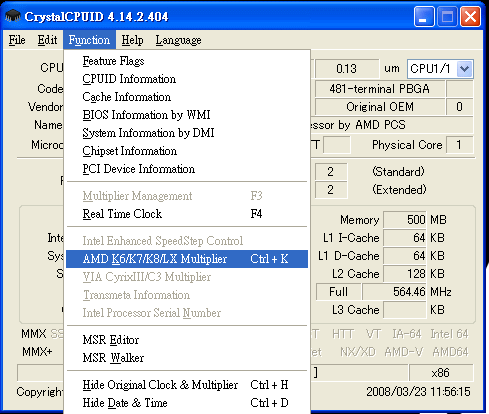Click the Physical Core value 1
The image size is (489, 414).
pyautogui.click(x=459, y=145)
